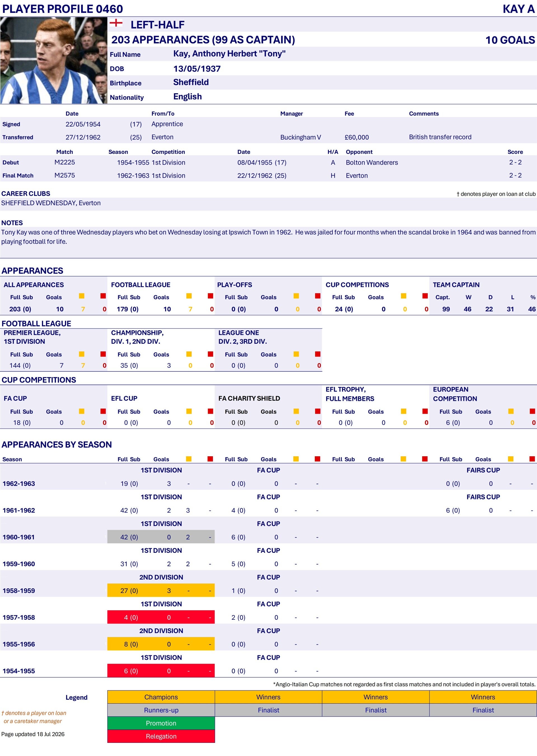
Task: Click yellow card icon under All Appearances
Action: 82,296
